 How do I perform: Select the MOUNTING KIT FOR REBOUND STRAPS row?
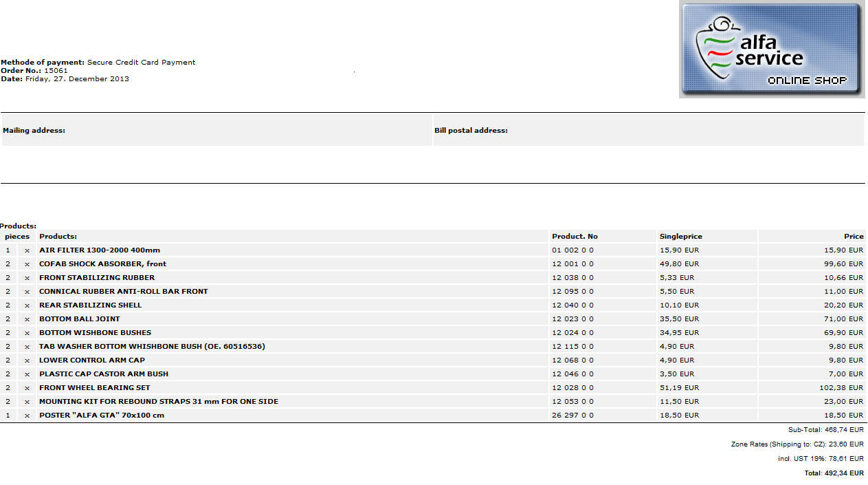coord(159,402)
